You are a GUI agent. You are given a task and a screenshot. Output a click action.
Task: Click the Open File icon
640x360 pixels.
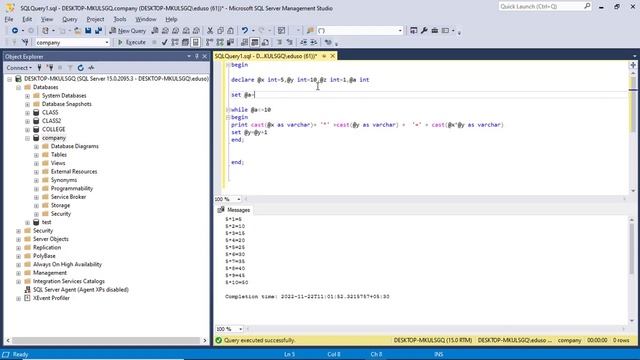pos(77,31)
